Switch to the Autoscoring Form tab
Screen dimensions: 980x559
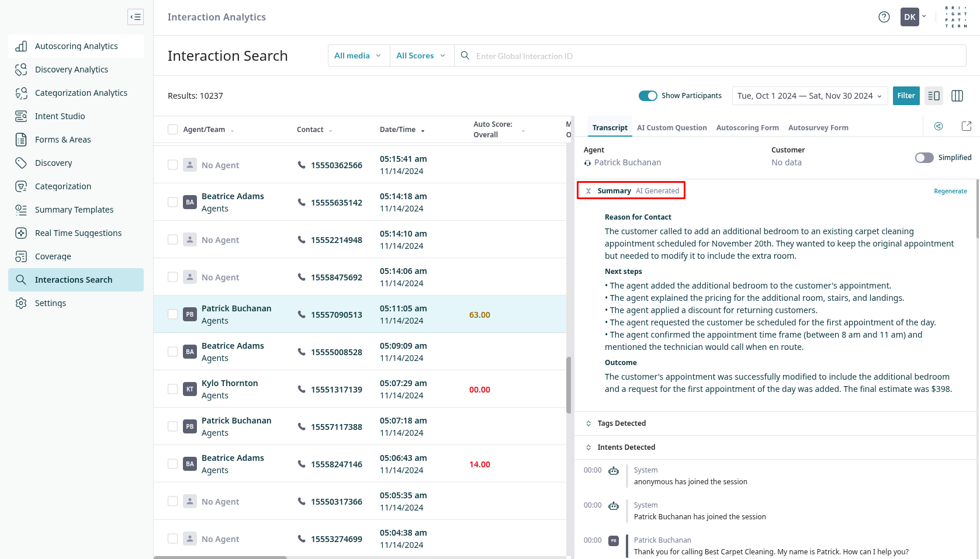tap(747, 128)
